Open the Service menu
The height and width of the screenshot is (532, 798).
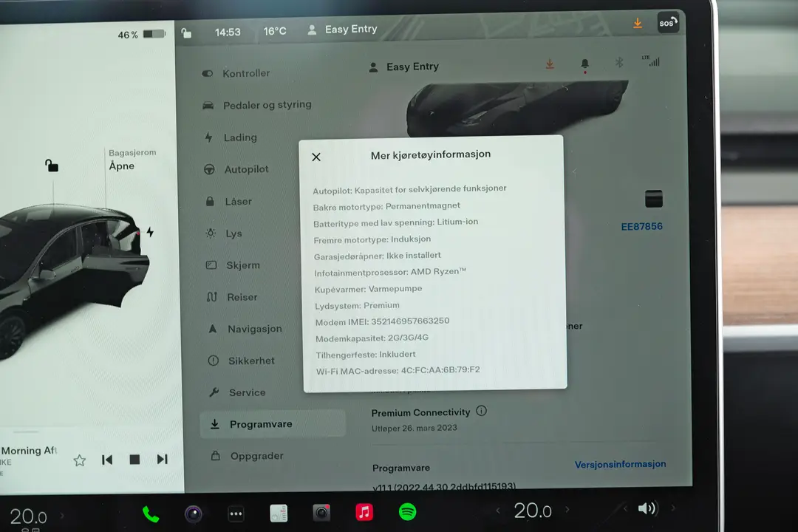click(x=237, y=392)
